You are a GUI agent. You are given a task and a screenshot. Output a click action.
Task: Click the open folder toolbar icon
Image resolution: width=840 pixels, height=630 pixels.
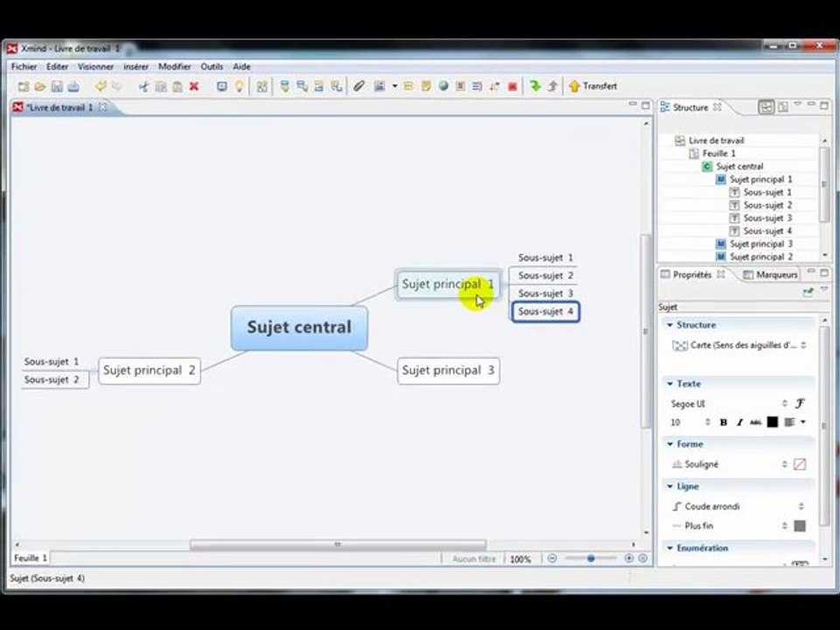pyautogui.click(x=39, y=87)
